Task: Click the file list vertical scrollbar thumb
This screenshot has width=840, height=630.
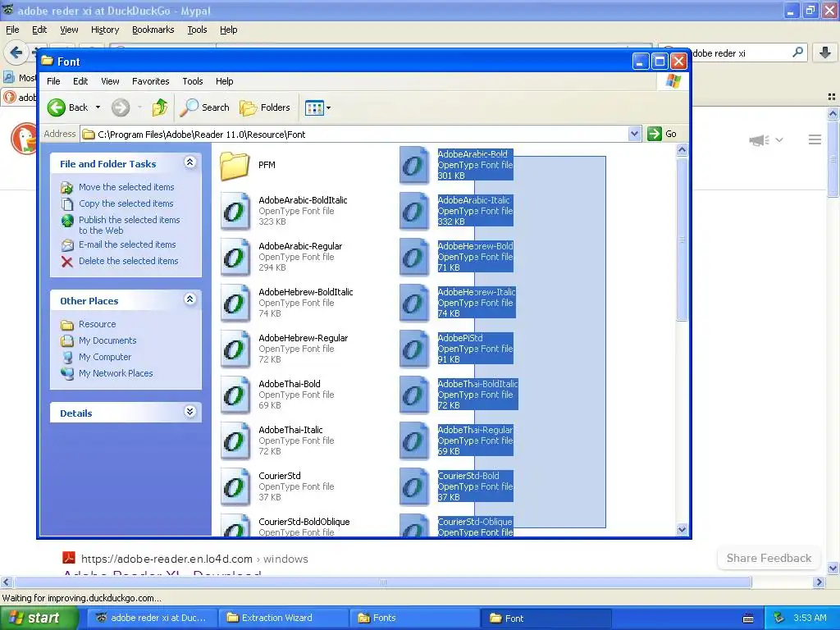Action: tap(682, 239)
